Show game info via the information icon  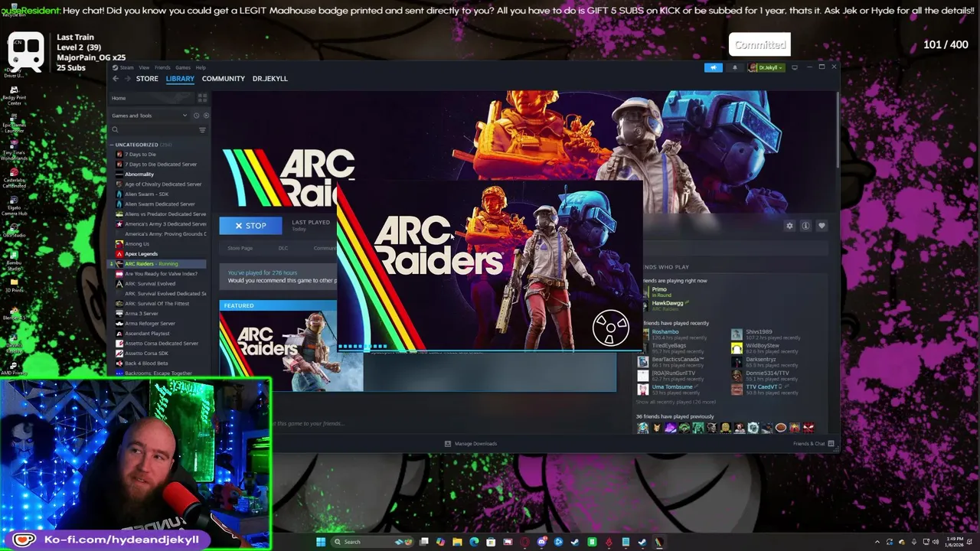pyautogui.click(x=805, y=226)
